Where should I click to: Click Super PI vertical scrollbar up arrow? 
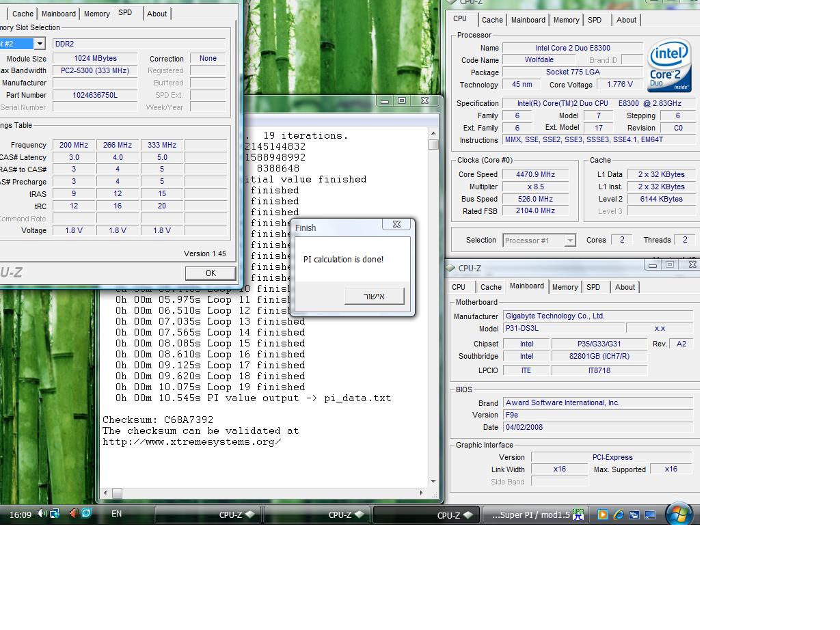tap(433, 134)
